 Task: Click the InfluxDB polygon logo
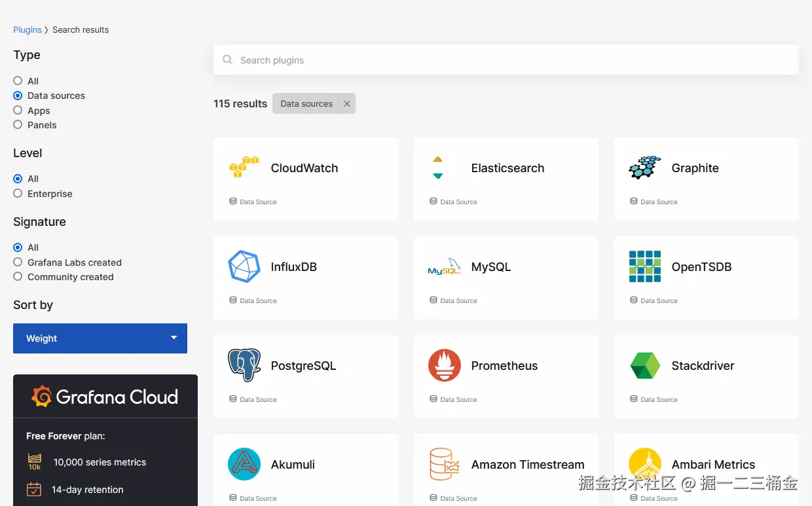(244, 266)
